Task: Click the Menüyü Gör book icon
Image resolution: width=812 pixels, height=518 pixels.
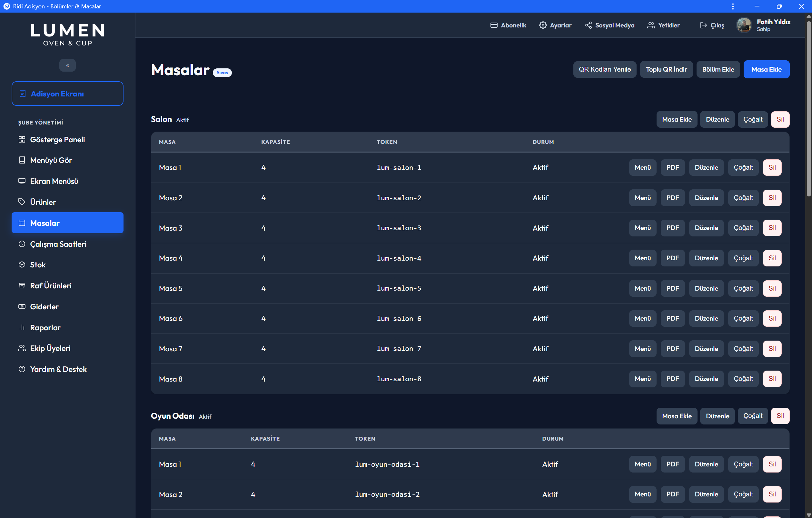Action: click(22, 160)
